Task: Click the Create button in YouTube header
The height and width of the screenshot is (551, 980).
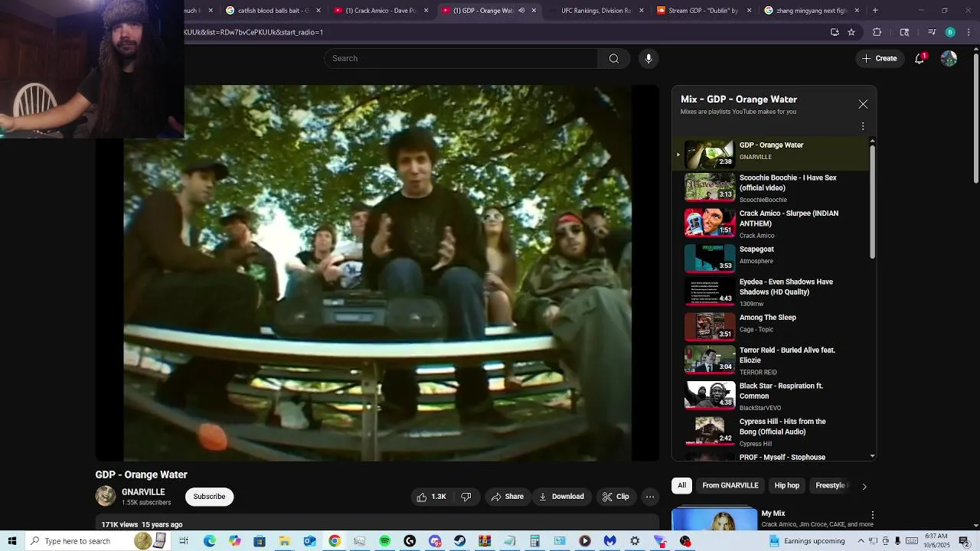Action: (x=879, y=58)
